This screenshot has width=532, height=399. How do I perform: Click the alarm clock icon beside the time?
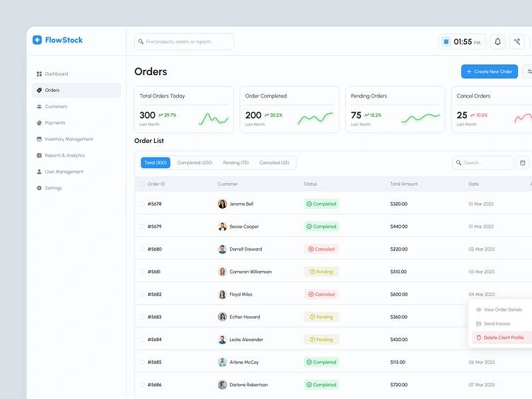[x=446, y=42]
